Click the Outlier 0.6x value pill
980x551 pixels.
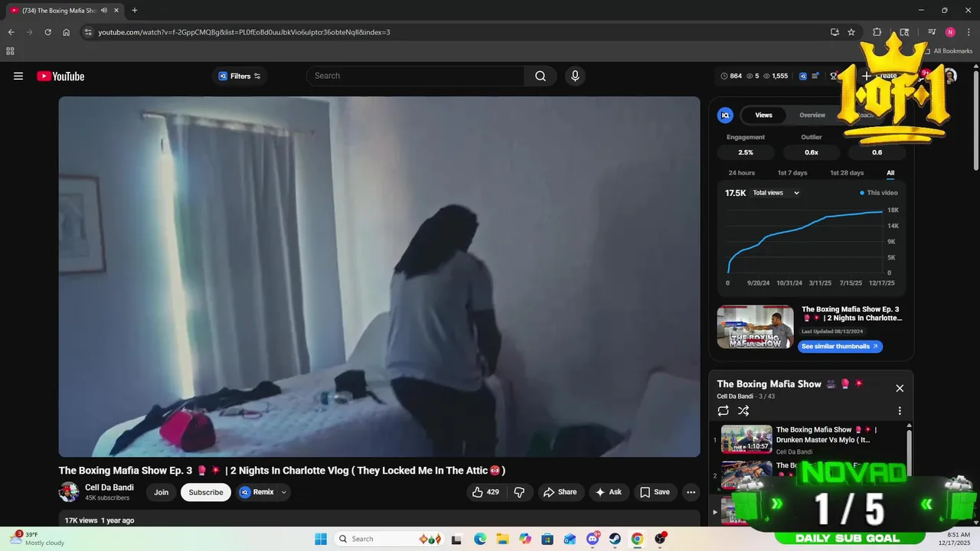pos(812,152)
